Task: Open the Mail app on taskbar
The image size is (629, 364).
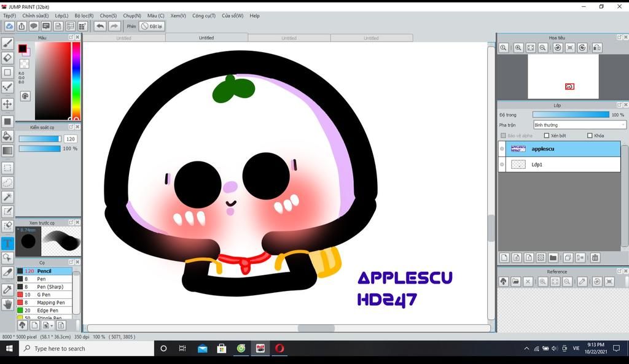Action: [x=203, y=349]
